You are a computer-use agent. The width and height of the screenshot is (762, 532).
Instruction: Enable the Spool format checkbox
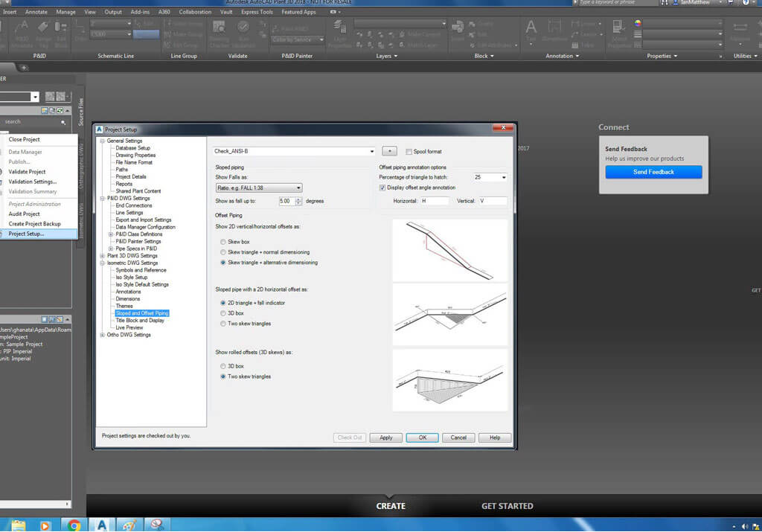[x=409, y=152]
